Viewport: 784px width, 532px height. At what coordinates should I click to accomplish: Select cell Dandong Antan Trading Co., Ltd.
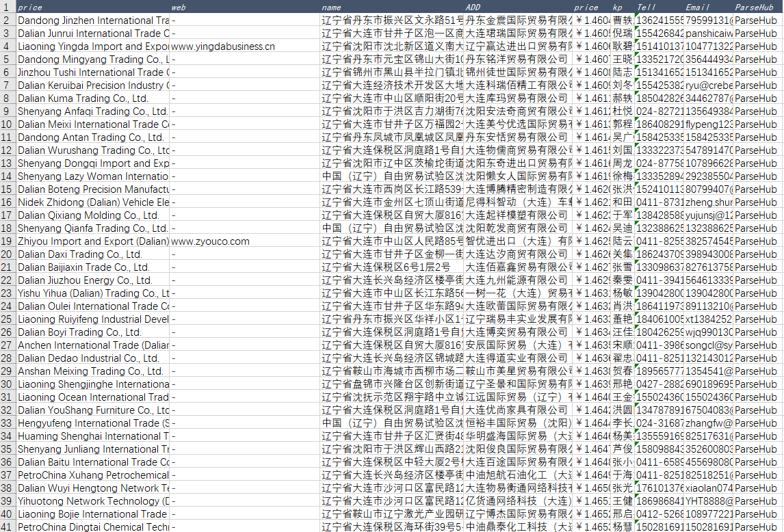click(93, 137)
